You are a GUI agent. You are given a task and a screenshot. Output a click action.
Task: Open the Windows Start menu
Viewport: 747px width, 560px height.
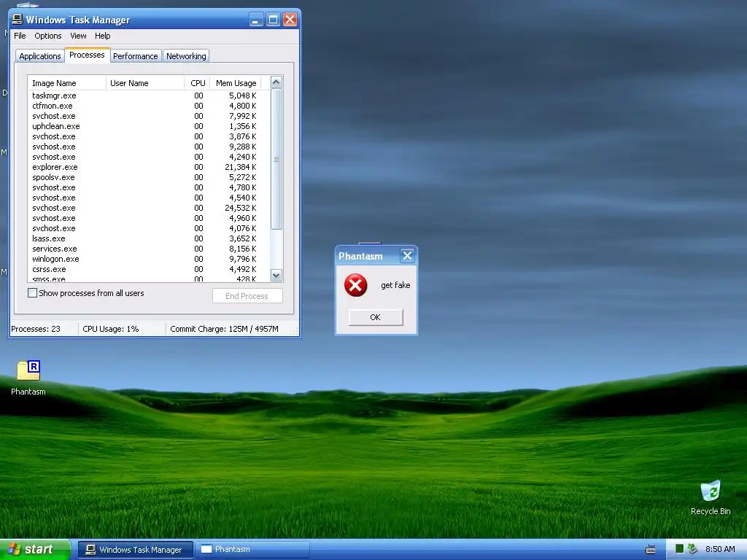35,550
